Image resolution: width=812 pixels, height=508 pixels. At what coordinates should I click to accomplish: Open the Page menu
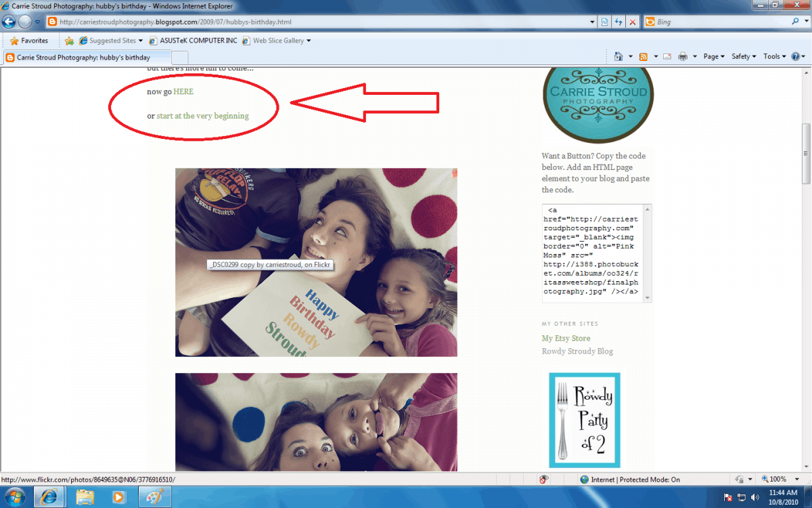click(x=714, y=57)
